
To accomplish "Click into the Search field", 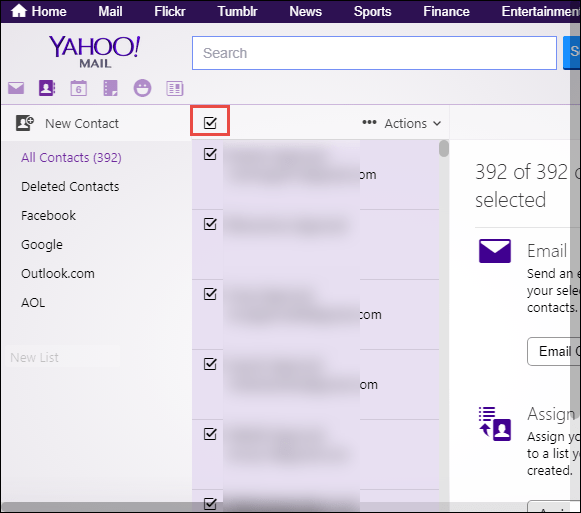I will coord(374,53).
